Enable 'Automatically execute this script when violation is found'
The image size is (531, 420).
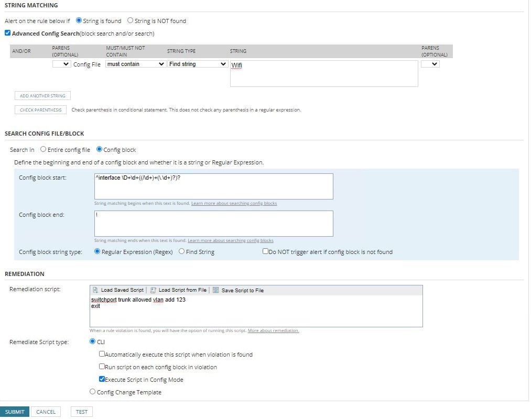pos(102,353)
